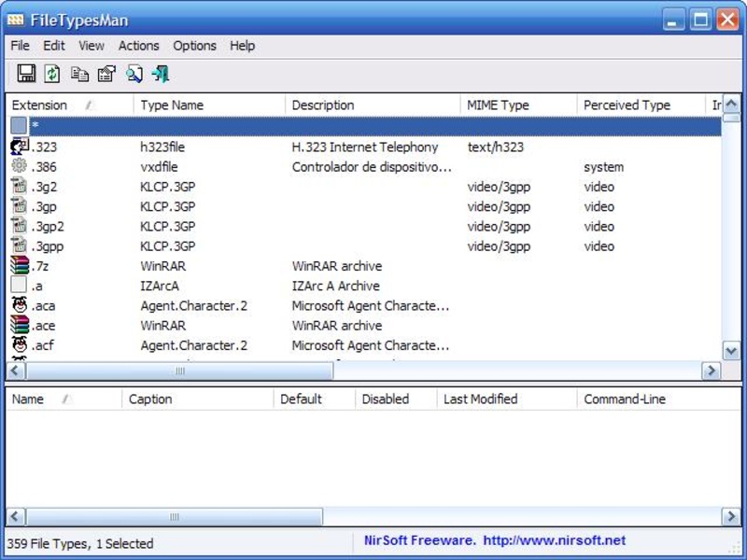Image resolution: width=747 pixels, height=560 pixels.
Task: Select the .aca Agent Character icon
Action: (20, 305)
